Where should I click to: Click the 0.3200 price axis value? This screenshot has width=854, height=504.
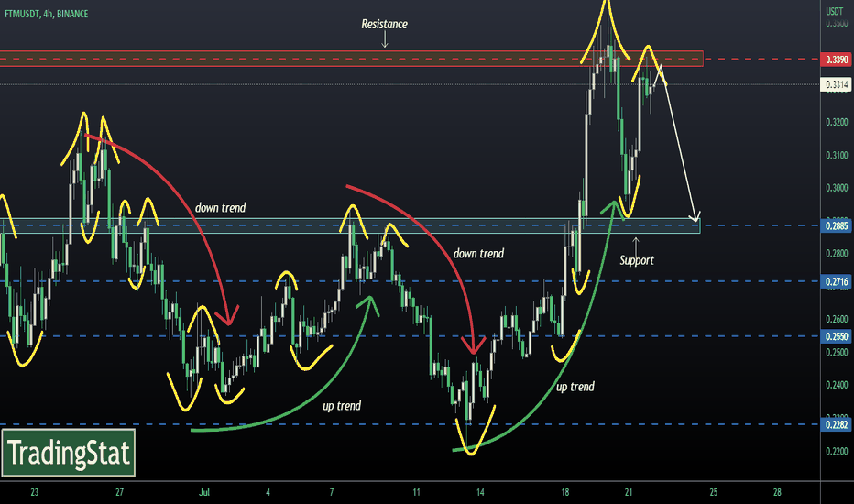click(837, 122)
